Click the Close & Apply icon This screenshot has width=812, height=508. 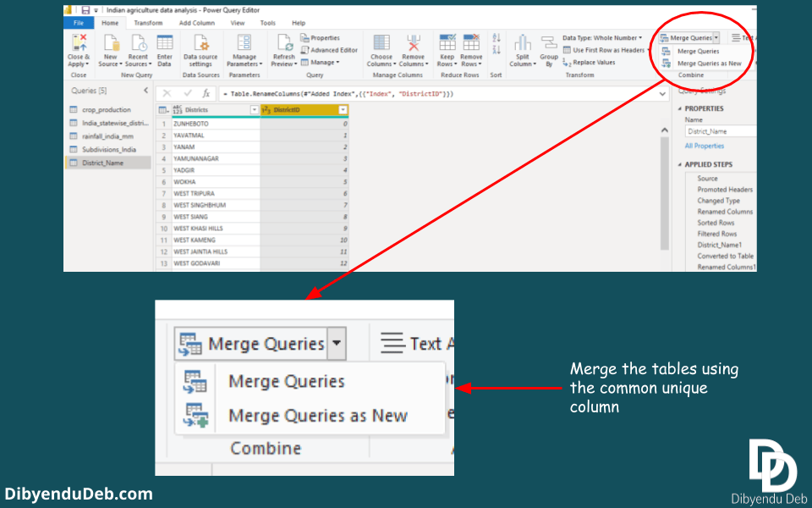(80, 42)
